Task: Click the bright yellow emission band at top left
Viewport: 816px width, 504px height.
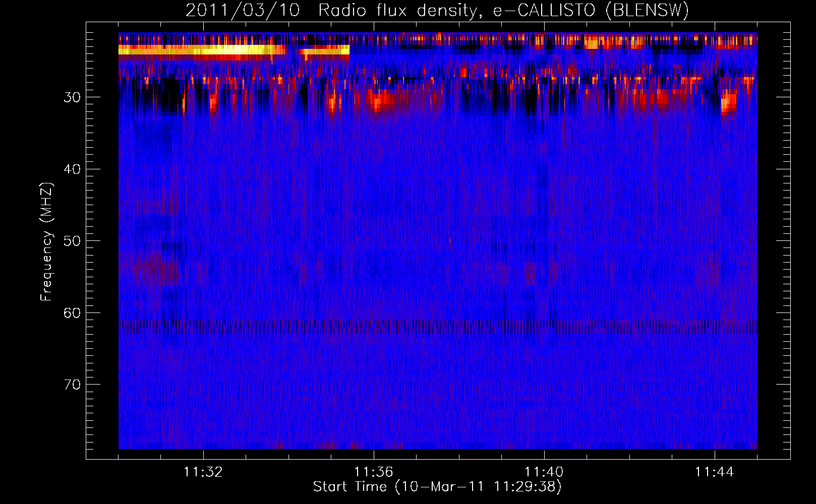Action: pyautogui.click(x=203, y=49)
